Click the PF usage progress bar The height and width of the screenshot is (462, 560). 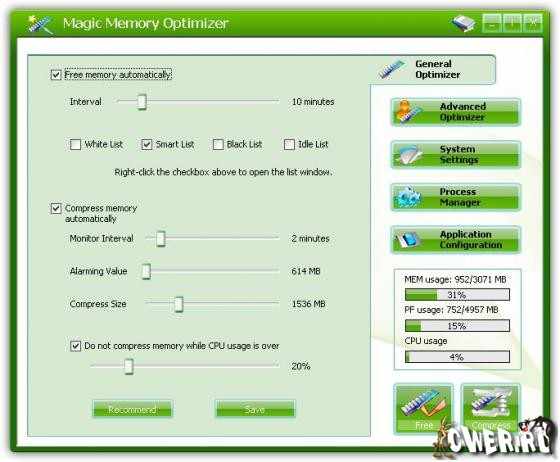click(x=457, y=326)
